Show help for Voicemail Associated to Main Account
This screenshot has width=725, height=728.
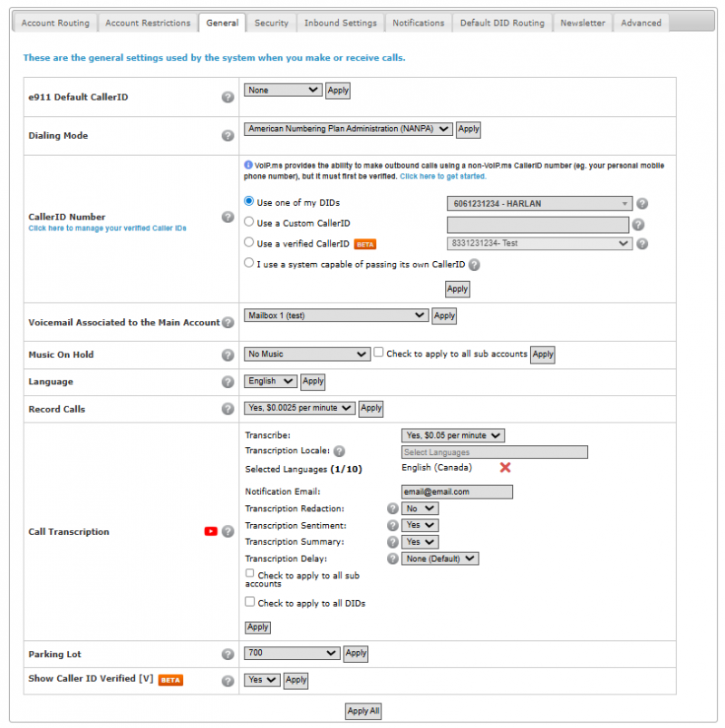pos(227,322)
